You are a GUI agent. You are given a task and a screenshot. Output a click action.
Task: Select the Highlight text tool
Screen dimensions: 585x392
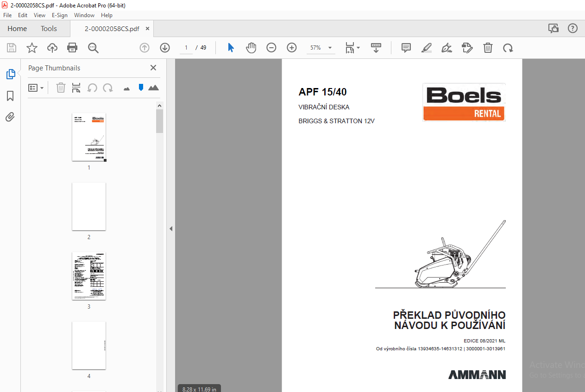427,48
